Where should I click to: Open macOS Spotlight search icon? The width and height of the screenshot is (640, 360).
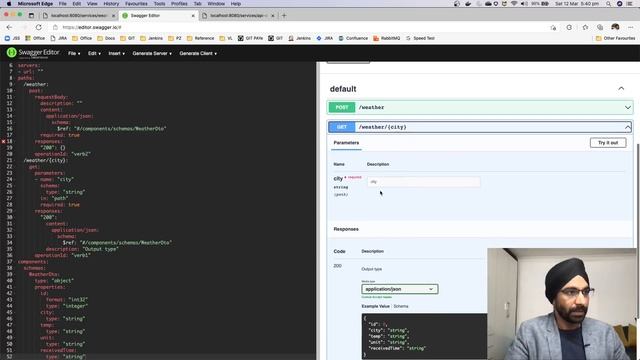pyautogui.click(x=608, y=4)
